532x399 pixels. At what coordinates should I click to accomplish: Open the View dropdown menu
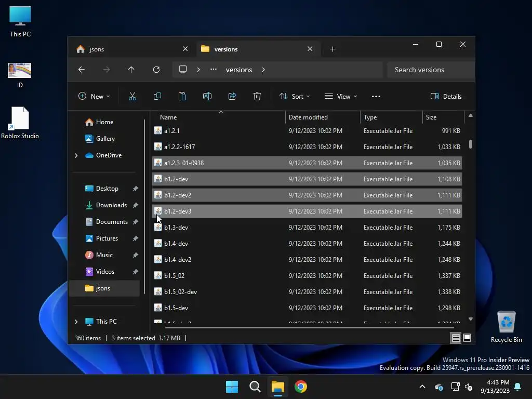point(341,96)
